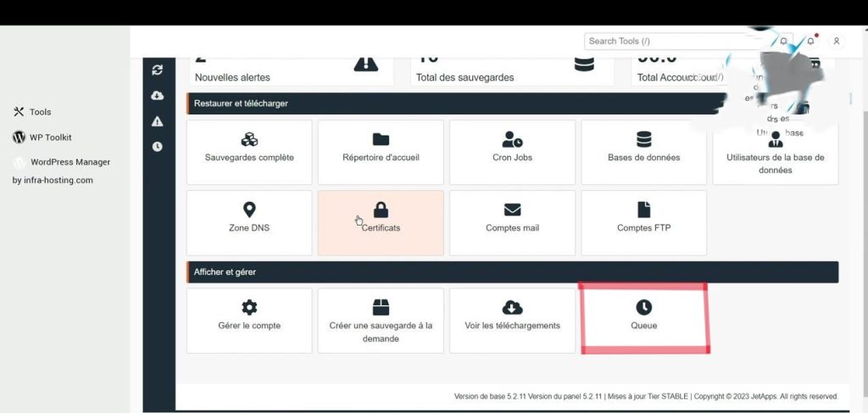
Task: Click the box icon above Créer une sauvegarde
Action: (381, 307)
